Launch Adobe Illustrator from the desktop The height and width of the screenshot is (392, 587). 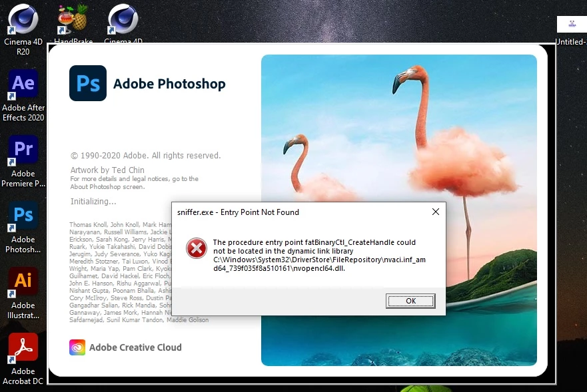(x=23, y=293)
